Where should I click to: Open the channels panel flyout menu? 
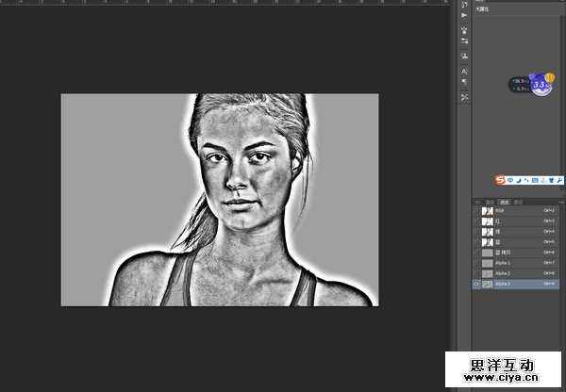(x=561, y=202)
